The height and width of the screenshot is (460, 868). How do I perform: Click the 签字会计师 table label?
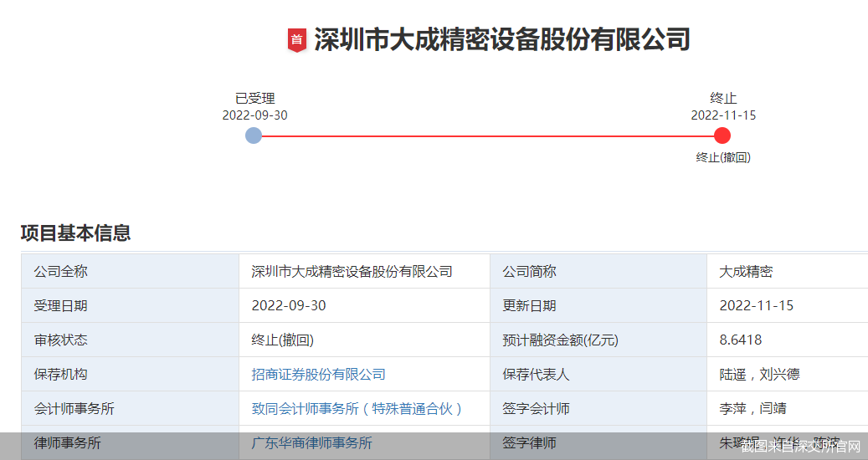[536, 409]
